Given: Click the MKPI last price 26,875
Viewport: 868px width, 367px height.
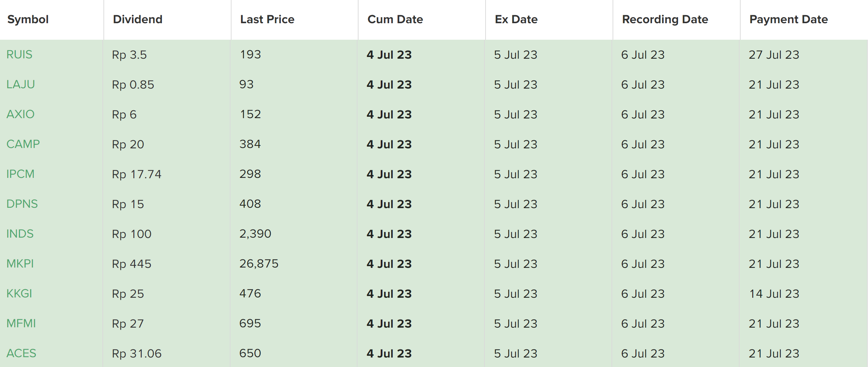Looking at the screenshot, I should click(x=259, y=264).
